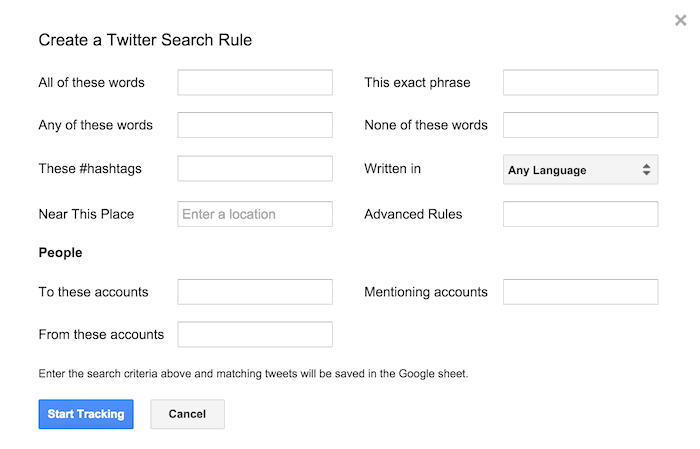
Task: Focus the All of these words field
Action: click(255, 82)
